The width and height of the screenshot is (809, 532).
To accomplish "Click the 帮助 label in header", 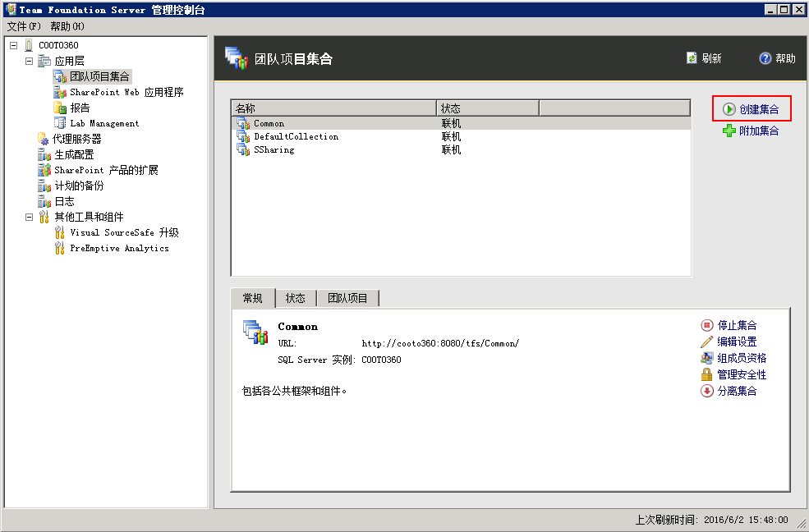I will [785, 58].
